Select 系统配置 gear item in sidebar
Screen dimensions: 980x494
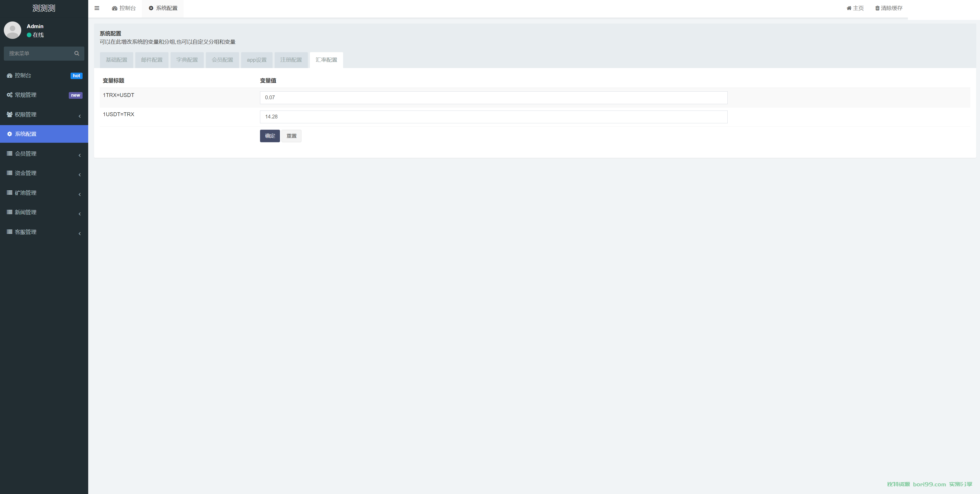point(26,134)
